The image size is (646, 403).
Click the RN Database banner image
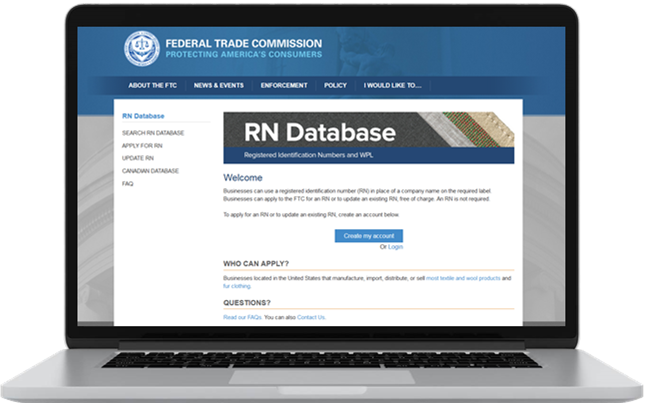tap(368, 137)
